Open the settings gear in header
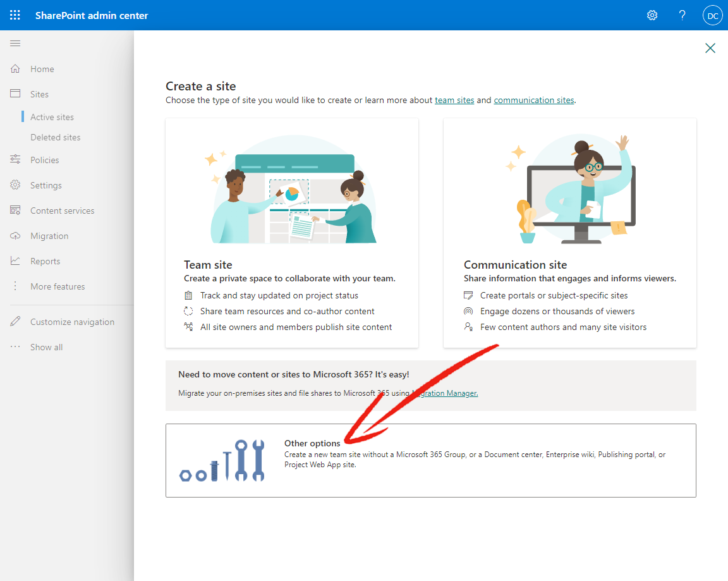 pos(652,15)
